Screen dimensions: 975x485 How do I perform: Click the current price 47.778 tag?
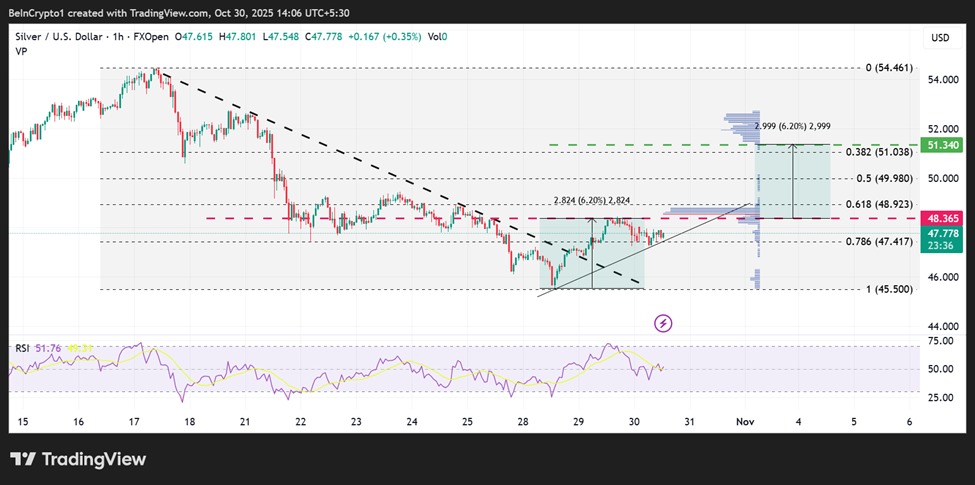943,233
